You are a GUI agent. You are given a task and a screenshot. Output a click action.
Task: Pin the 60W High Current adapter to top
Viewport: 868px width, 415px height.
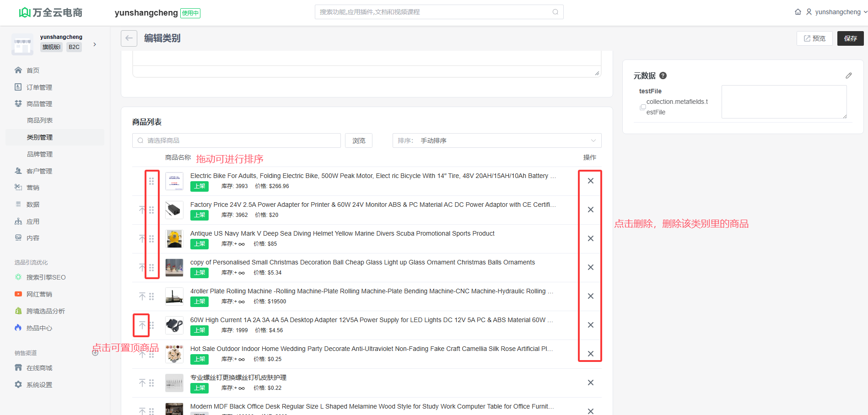pyautogui.click(x=142, y=325)
